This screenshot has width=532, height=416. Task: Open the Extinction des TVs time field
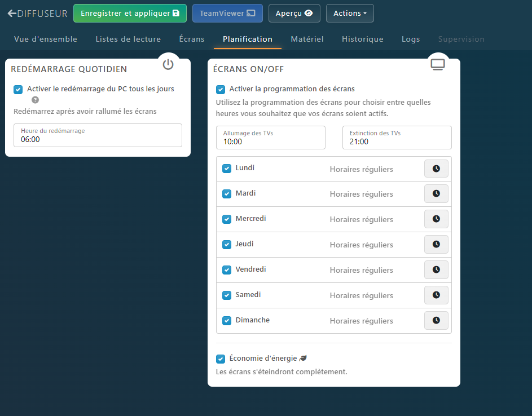[397, 138]
